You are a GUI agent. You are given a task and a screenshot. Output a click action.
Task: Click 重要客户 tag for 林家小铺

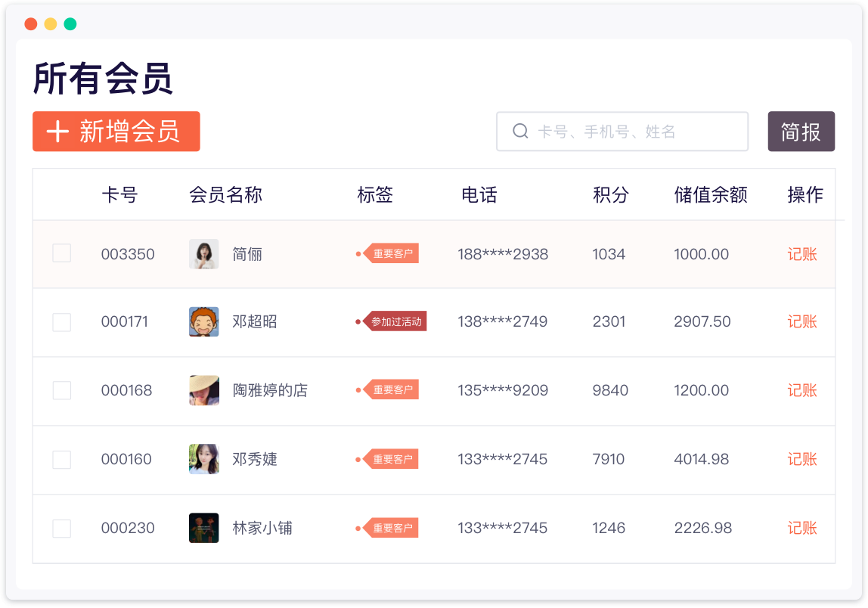click(392, 528)
